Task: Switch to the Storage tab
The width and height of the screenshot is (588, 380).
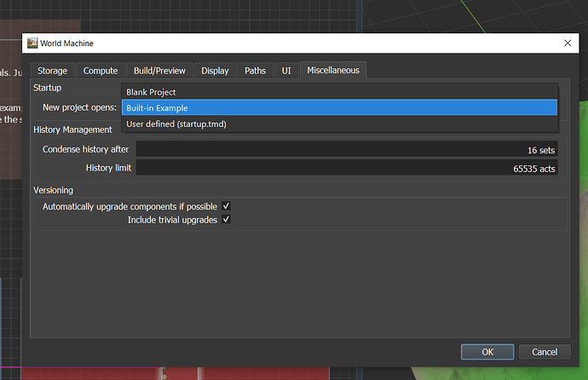Action: (53, 71)
